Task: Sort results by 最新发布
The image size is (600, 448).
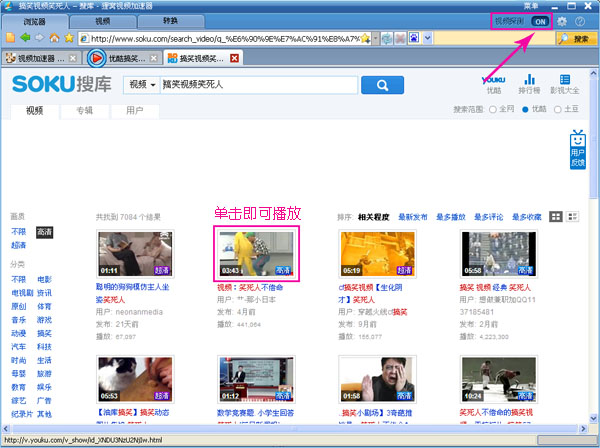Action: (x=412, y=217)
